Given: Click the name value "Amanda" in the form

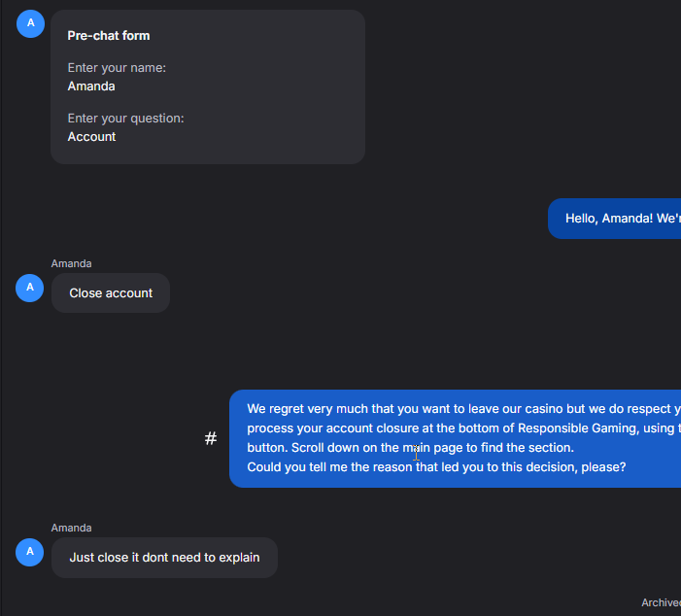Looking at the screenshot, I should 91,86.
